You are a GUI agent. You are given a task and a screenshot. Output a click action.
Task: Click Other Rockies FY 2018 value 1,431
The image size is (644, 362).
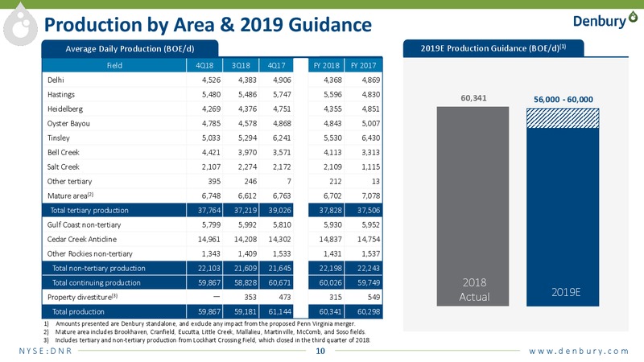coord(332,253)
